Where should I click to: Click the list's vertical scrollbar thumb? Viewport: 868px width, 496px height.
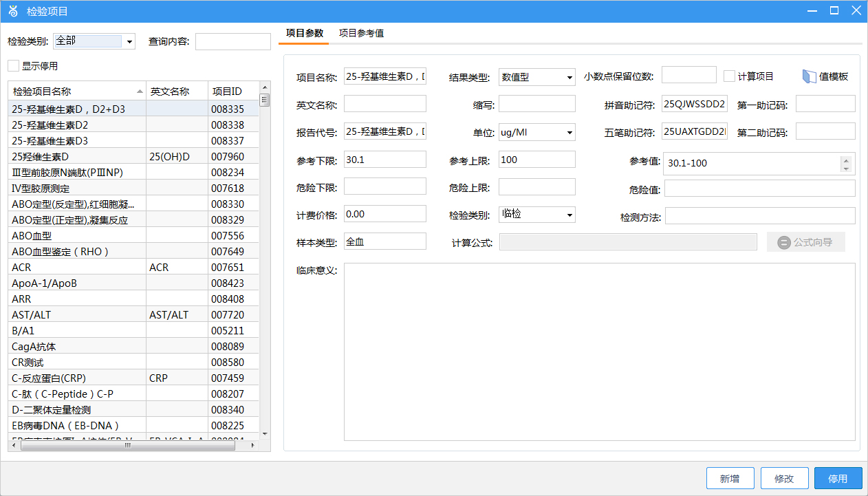pyautogui.click(x=264, y=100)
